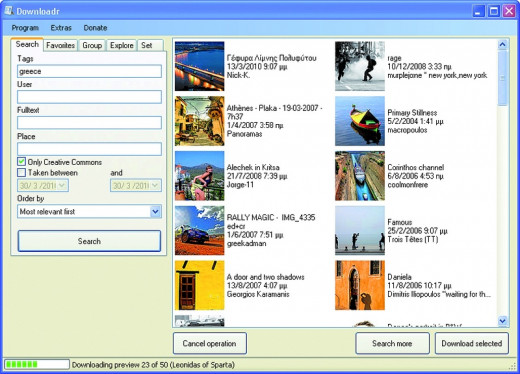Open the Extras menu
Image resolution: width=520 pixels, height=374 pixels.
coord(61,28)
